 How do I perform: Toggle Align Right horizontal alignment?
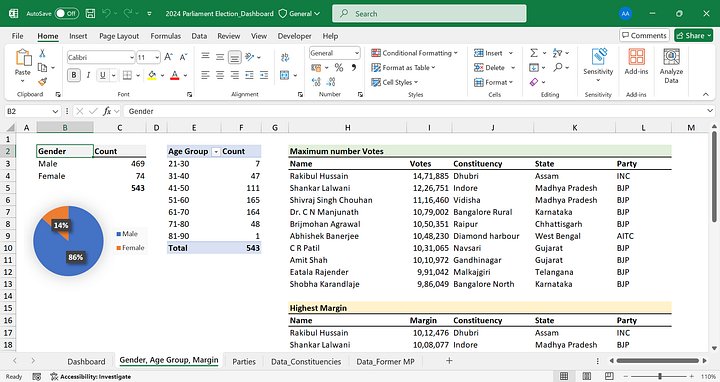tap(235, 75)
